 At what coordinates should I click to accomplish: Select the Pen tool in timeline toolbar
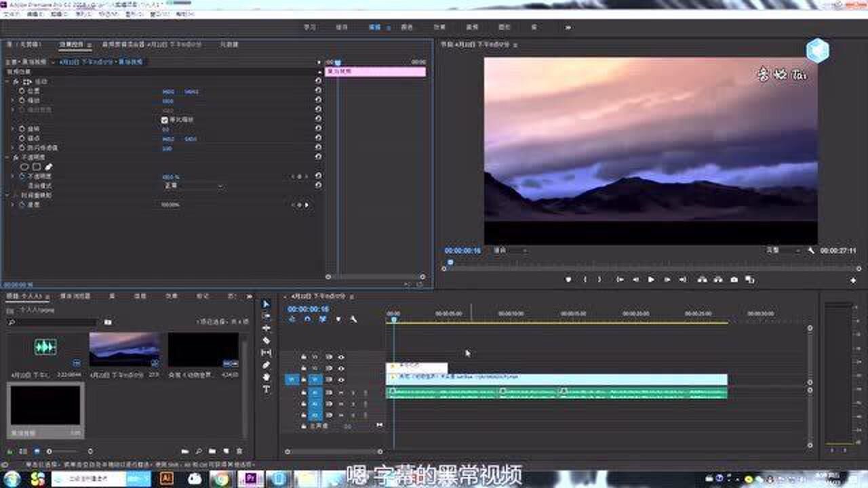[266, 365]
